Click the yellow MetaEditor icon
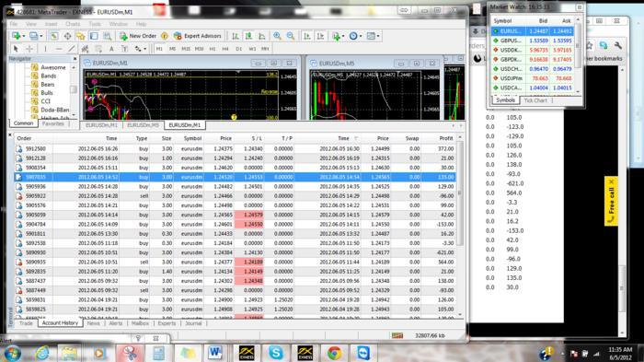This screenshot has height=362, width=644. (165, 36)
